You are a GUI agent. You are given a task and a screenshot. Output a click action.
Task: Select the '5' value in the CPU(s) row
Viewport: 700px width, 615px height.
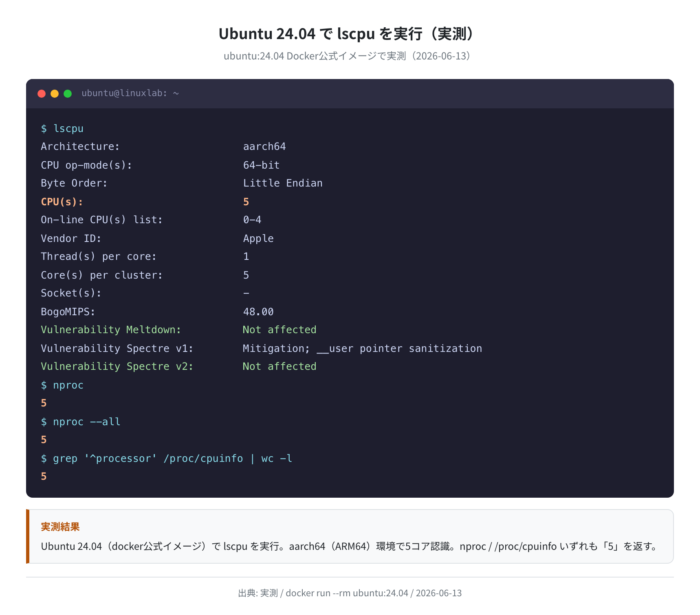click(246, 202)
